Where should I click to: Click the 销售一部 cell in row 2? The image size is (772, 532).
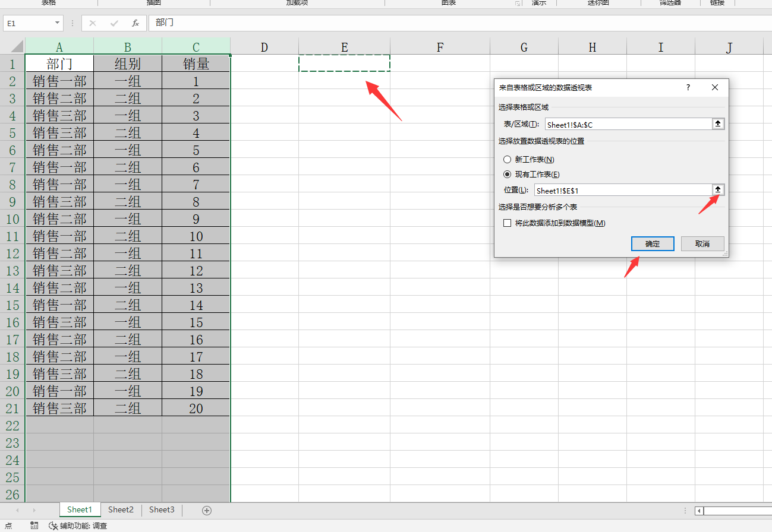[x=59, y=81]
